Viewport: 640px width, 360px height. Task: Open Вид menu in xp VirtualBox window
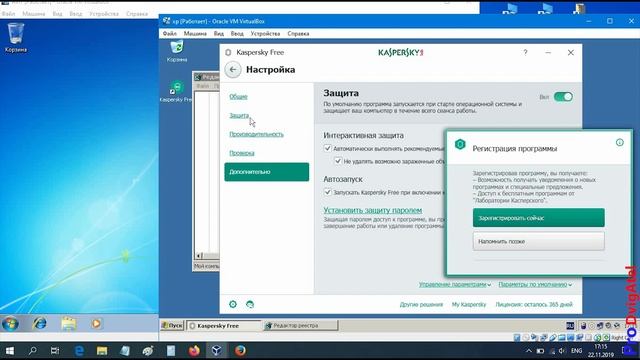(x=219, y=33)
